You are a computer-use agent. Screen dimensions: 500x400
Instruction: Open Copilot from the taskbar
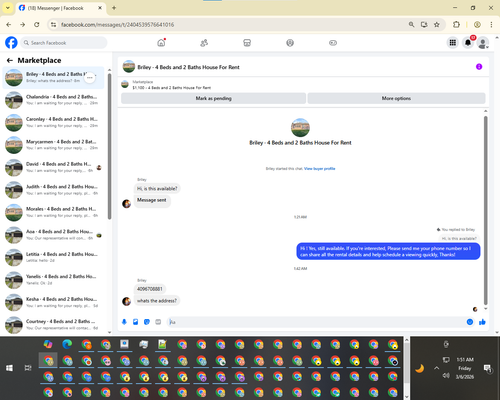48,344
